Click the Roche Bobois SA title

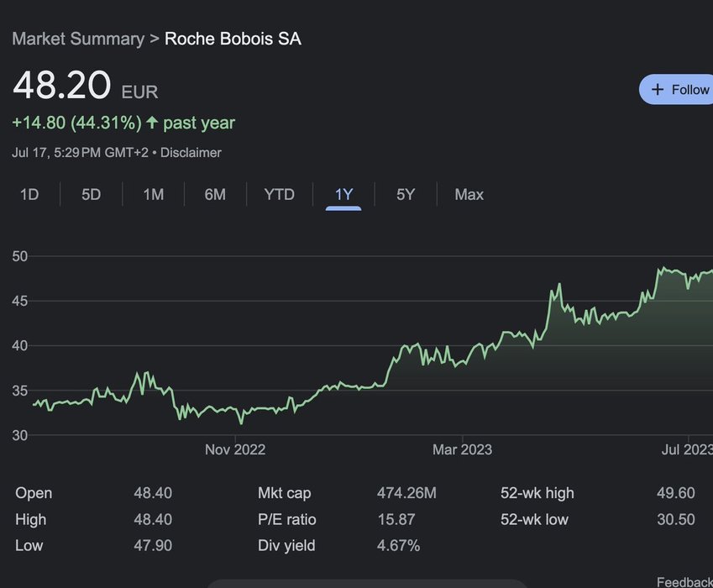(233, 39)
